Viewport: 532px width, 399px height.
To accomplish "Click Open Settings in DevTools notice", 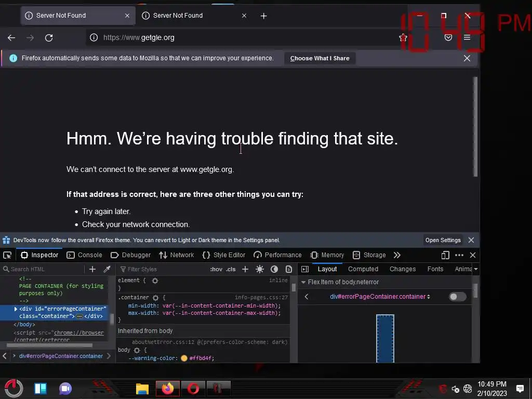I will [x=443, y=240].
